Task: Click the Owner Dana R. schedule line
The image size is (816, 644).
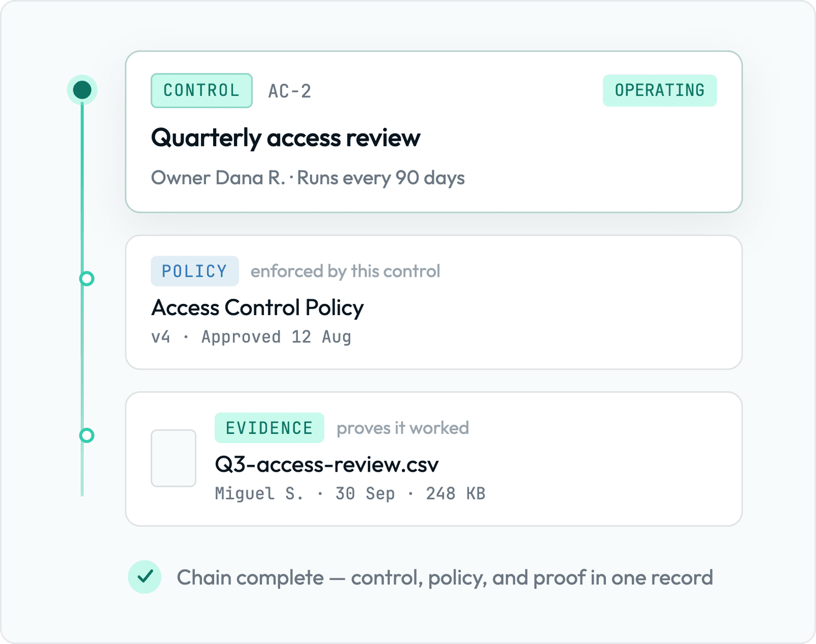Action: [308, 178]
